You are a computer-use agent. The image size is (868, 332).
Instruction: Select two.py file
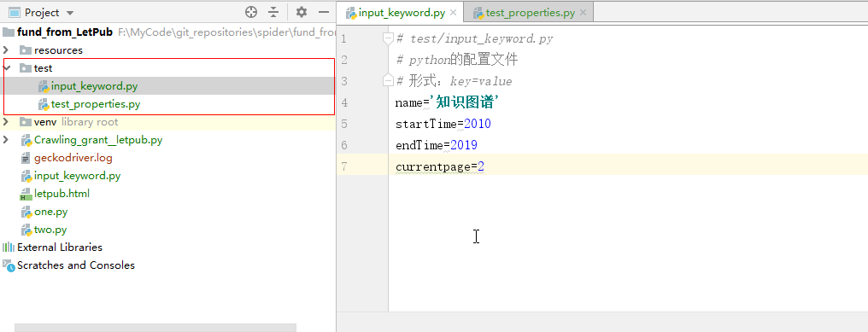pyautogui.click(x=50, y=230)
